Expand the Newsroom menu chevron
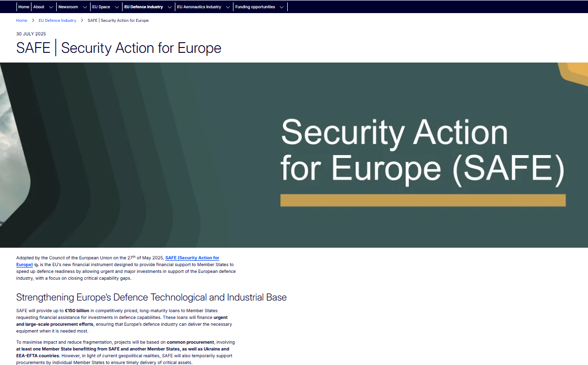The image size is (588, 365). click(x=85, y=7)
